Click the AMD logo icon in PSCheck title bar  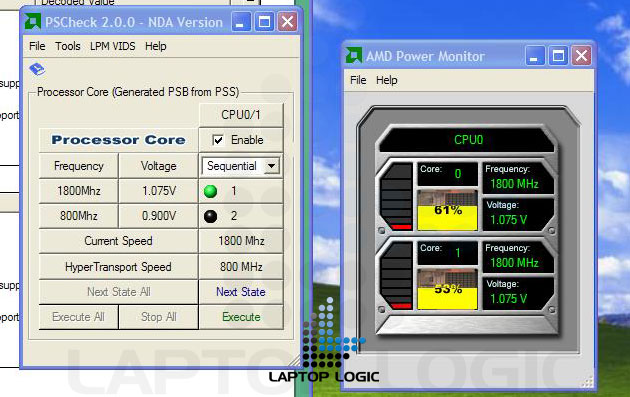[x=33, y=22]
